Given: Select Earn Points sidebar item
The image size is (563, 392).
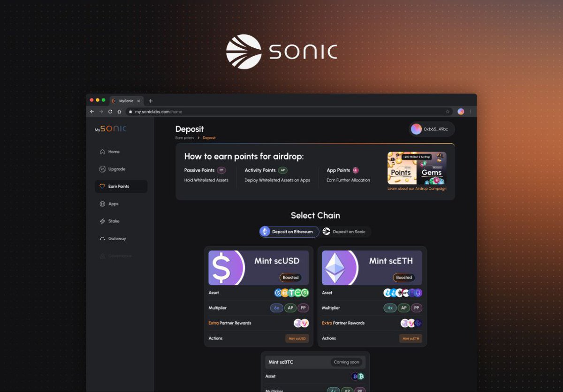Looking at the screenshot, I should tap(121, 187).
